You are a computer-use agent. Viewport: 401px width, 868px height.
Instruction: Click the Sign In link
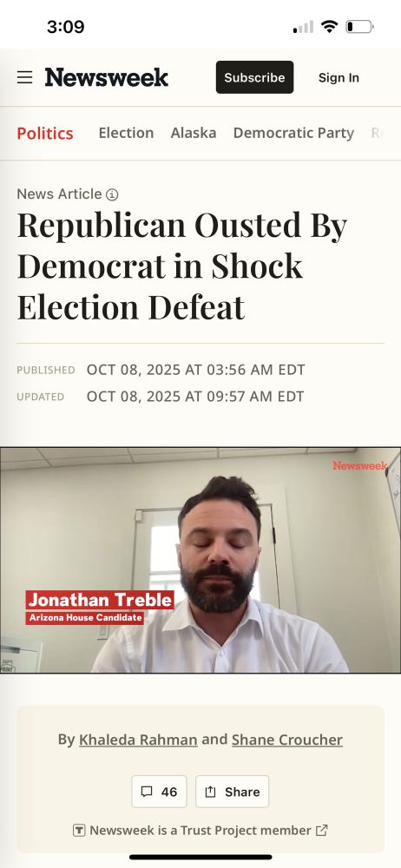click(x=339, y=77)
